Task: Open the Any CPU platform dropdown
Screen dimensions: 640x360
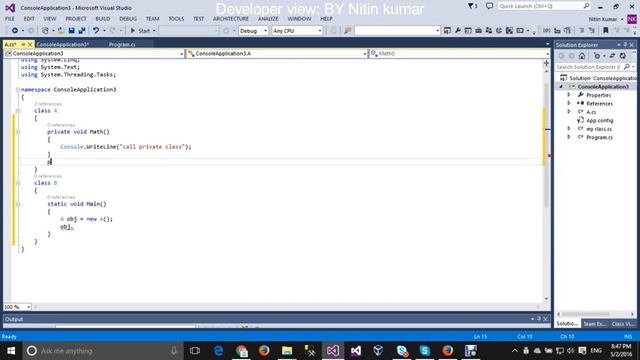Action: 297,31
